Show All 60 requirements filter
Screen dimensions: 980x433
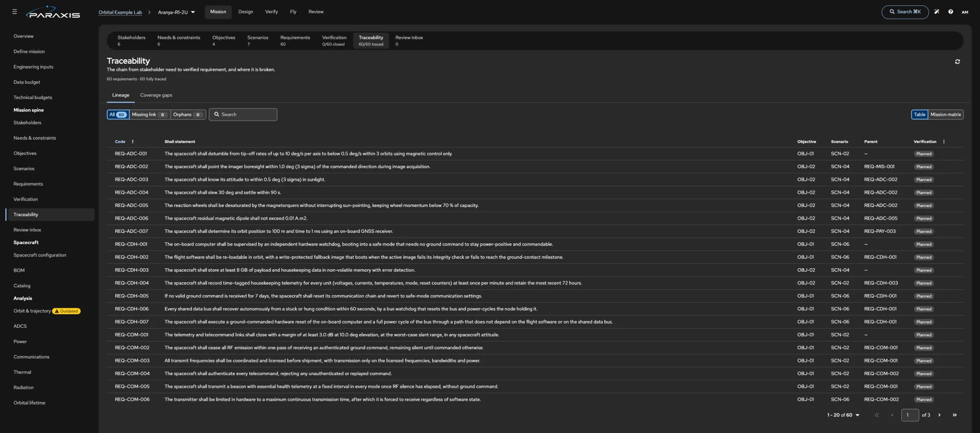pyautogui.click(x=118, y=115)
